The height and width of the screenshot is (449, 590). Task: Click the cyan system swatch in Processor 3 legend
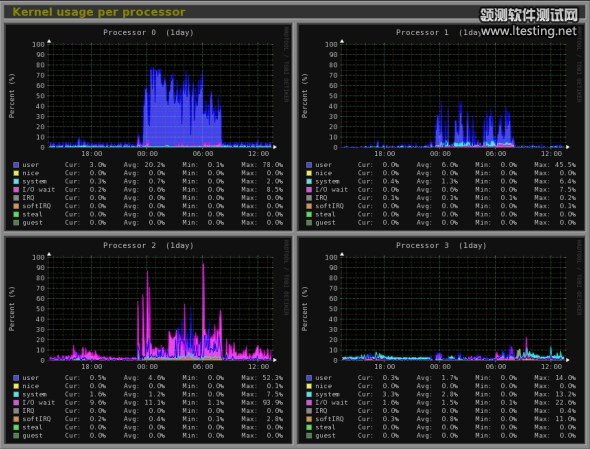(309, 394)
